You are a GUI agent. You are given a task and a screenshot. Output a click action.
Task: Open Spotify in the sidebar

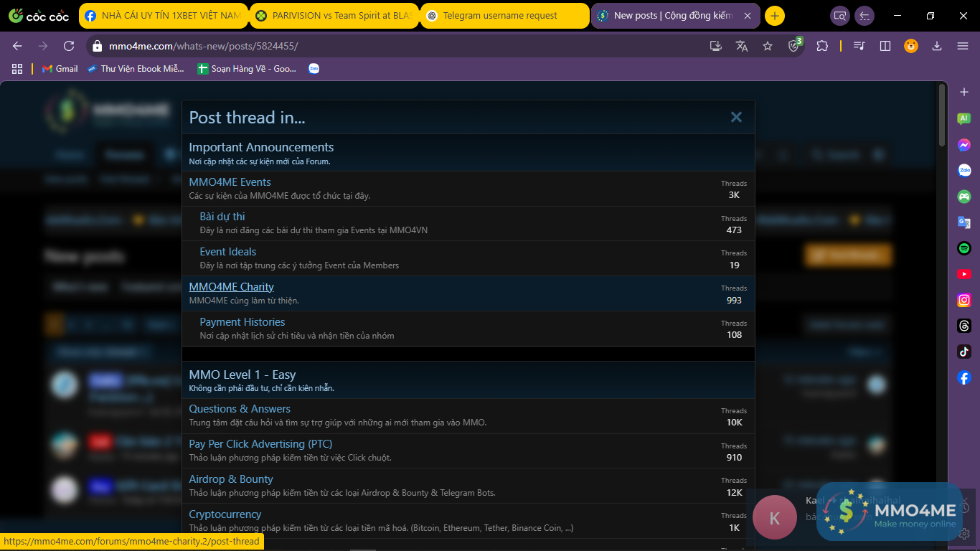[964, 248]
